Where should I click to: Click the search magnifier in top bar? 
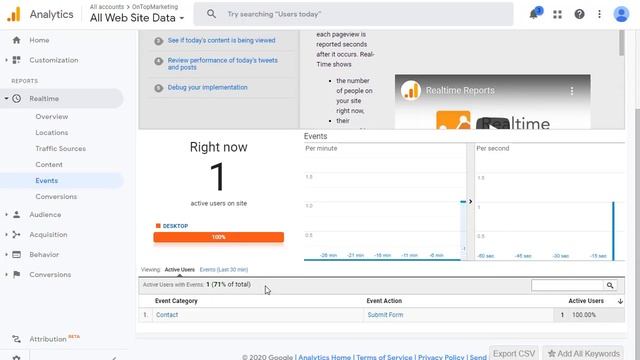(211, 14)
